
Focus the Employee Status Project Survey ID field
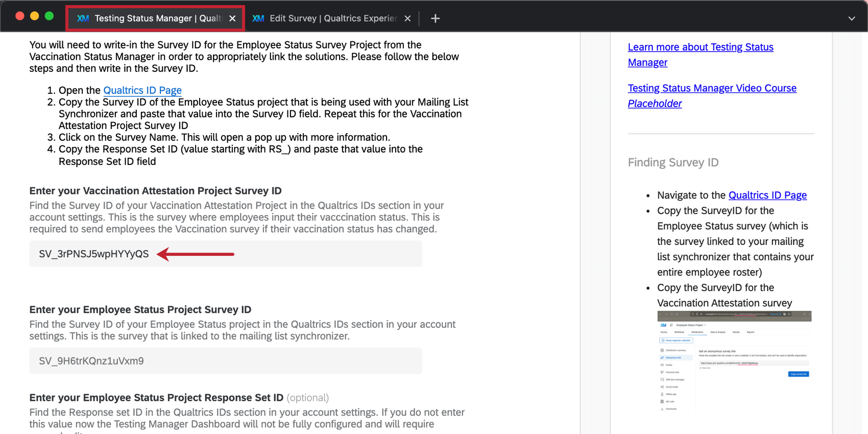point(226,361)
